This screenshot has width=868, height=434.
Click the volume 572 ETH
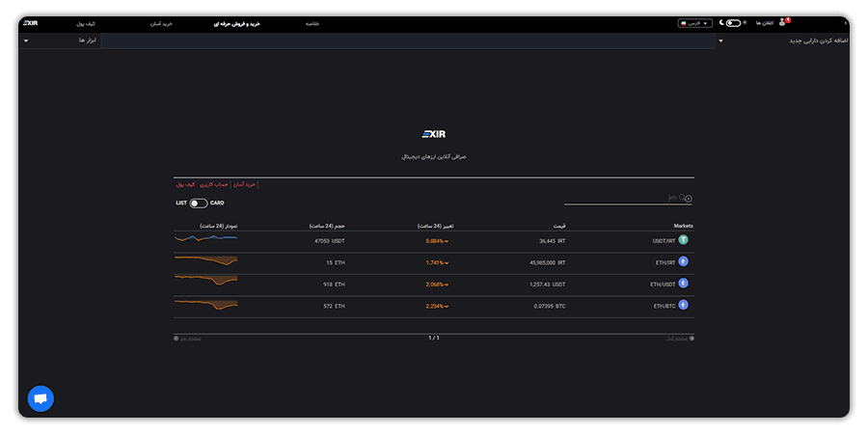coord(335,306)
